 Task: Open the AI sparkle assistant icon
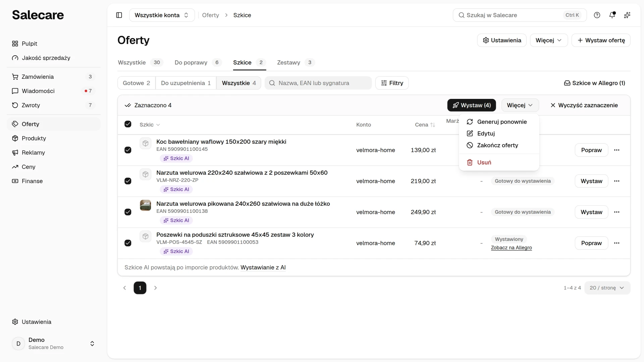click(627, 15)
